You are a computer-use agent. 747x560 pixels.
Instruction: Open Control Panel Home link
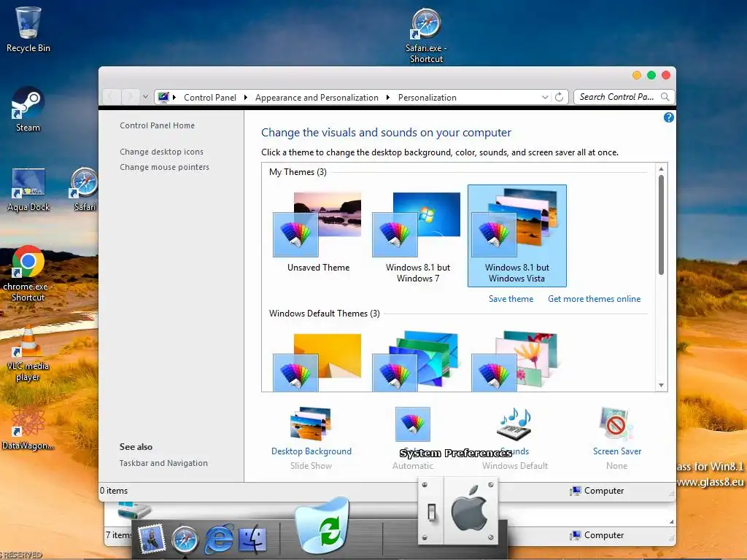point(158,125)
